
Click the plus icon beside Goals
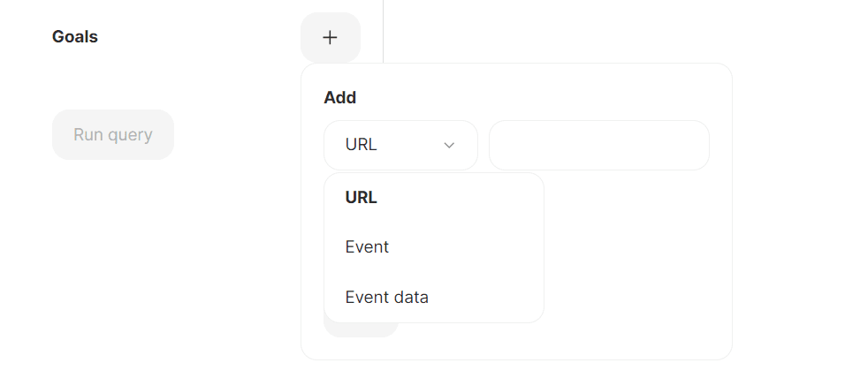point(330,38)
